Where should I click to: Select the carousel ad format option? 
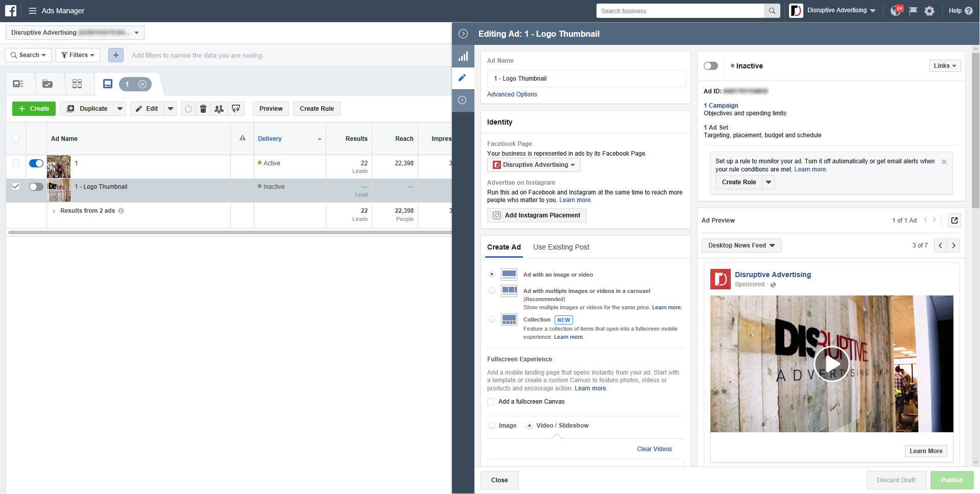coord(492,291)
